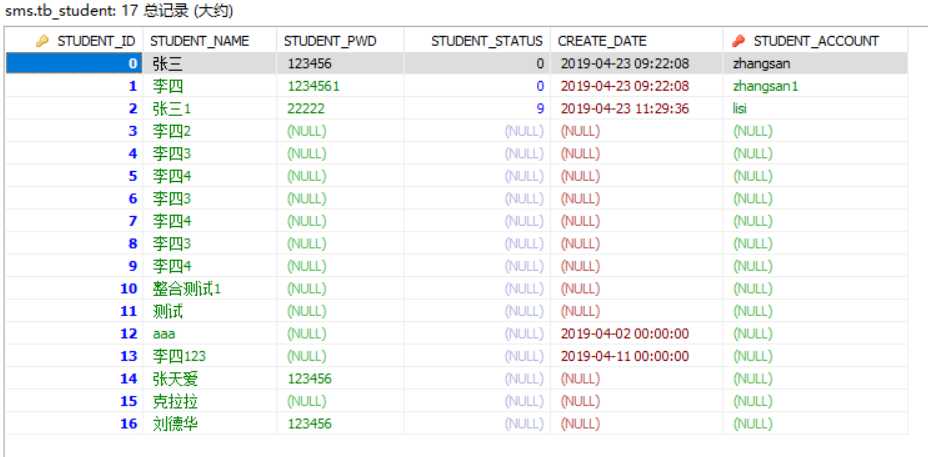Screen dimensions: 928x457
Task: Click the key icon beside STUDENT_ID header
Action: 42,41
